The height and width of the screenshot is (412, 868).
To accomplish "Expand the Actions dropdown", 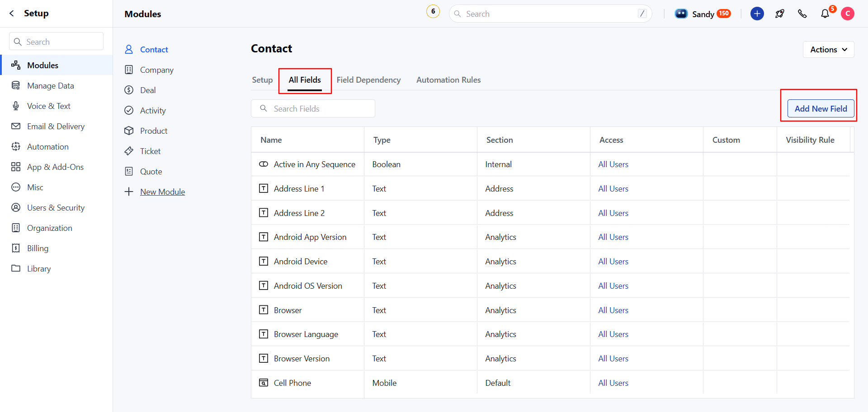I will (828, 50).
